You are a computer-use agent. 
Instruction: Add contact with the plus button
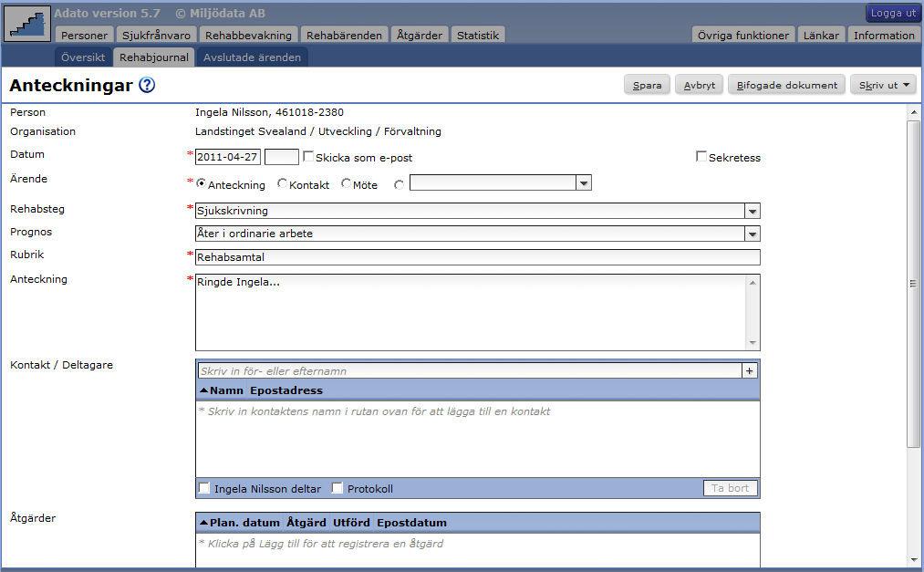tap(749, 370)
